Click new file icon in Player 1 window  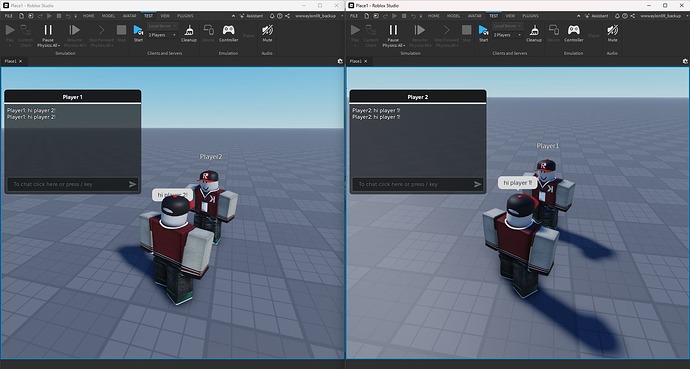point(22,16)
